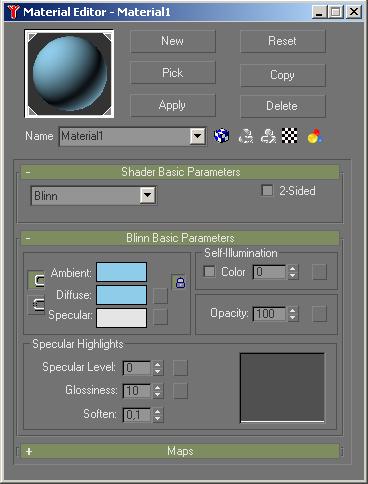Open the Blinn shader dropdown
This screenshot has width=368, height=484.
(x=148, y=195)
